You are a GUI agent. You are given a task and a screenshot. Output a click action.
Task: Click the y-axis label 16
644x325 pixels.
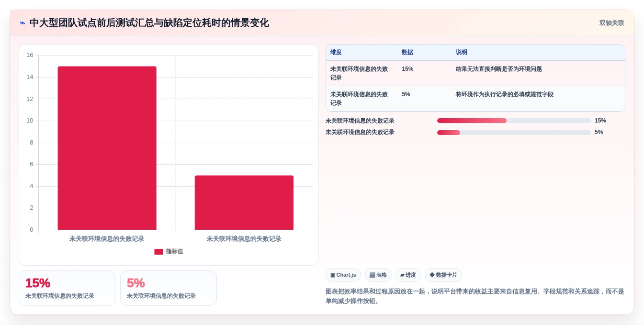(30, 55)
